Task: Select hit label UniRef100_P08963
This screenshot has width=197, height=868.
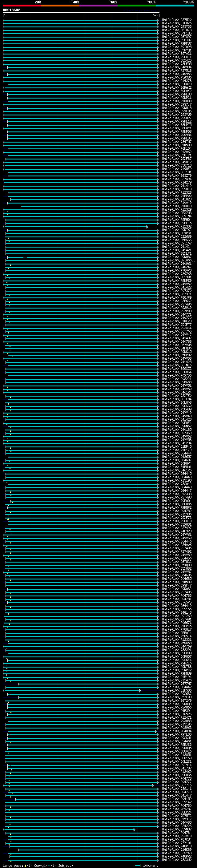Action: pos(177,728)
